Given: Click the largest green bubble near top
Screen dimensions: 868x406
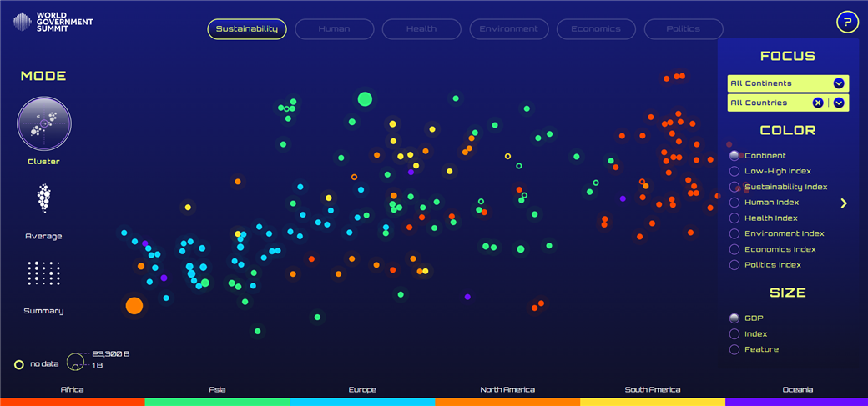Looking at the screenshot, I should click(x=365, y=99).
